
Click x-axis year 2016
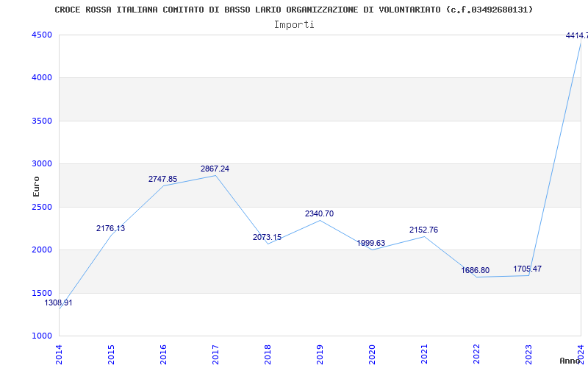point(163,354)
